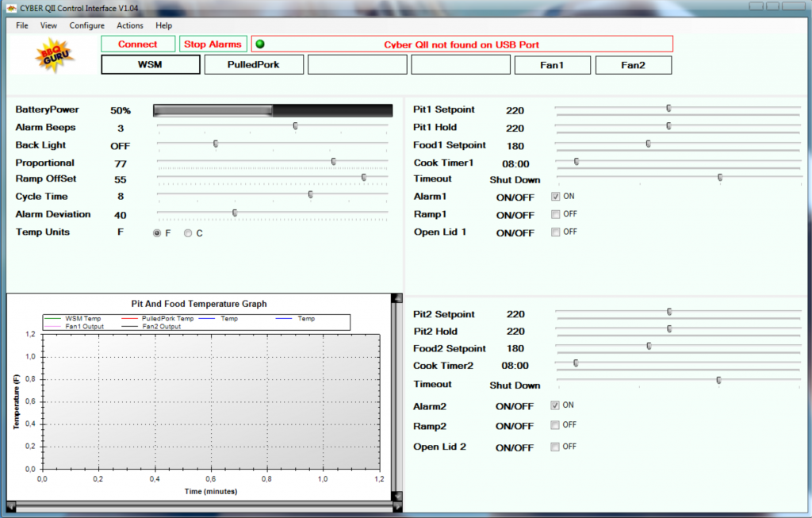Click the graph's vertical scrollbar down arrow
Viewport: 812px width, 518px height.
[397, 497]
